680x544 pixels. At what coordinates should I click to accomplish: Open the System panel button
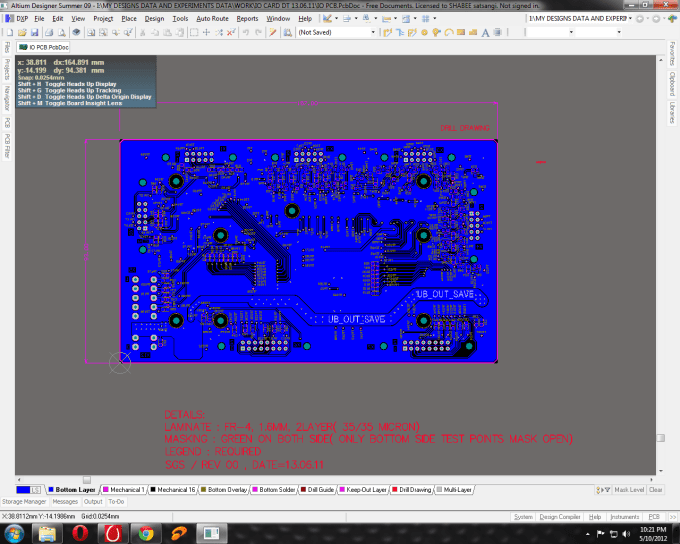(523, 517)
